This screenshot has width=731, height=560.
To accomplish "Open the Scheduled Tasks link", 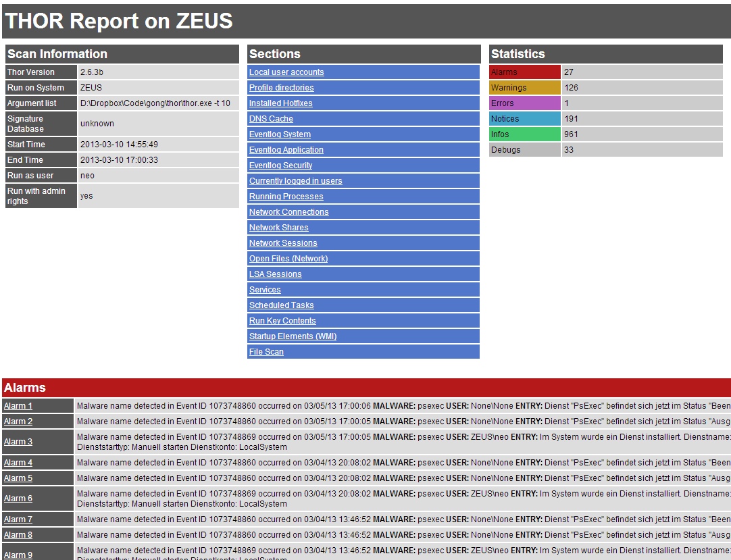I will point(281,305).
